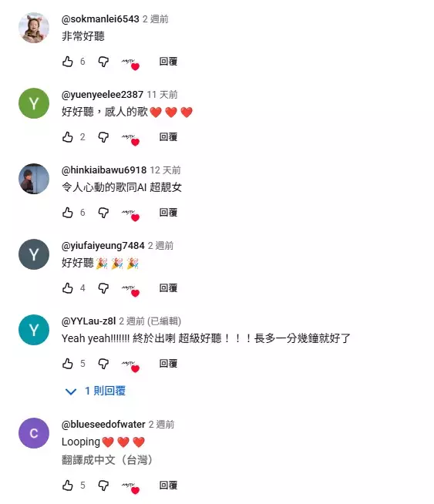Open the @yuenyeelee2387 channel link
The height and width of the screenshot is (504, 434).
click(103, 95)
